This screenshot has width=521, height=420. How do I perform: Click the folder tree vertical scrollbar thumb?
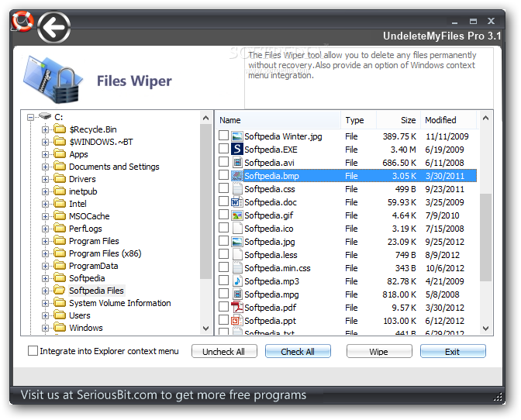coord(205,201)
